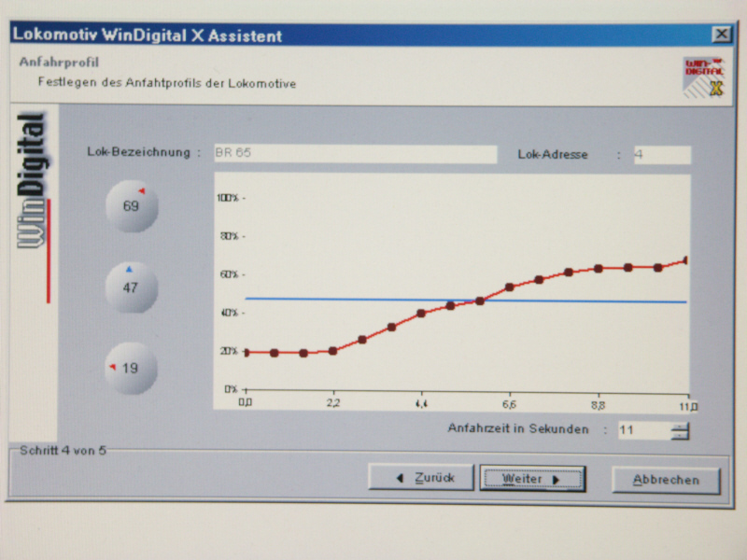Image resolution: width=747 pixels, height=560 pixels.
Task: Select the round dial showing 19
Action: [131, 368]
